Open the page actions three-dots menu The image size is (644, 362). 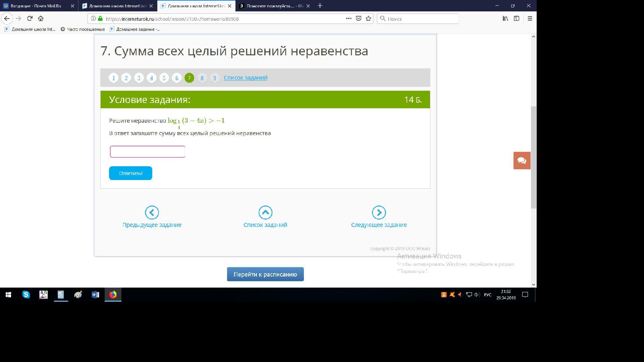click(x=348, y=18)
